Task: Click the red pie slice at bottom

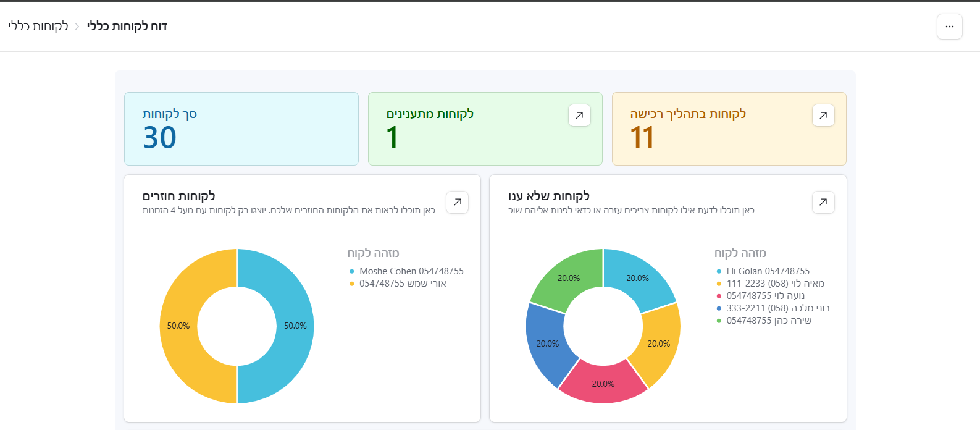Action: point(603,383)
